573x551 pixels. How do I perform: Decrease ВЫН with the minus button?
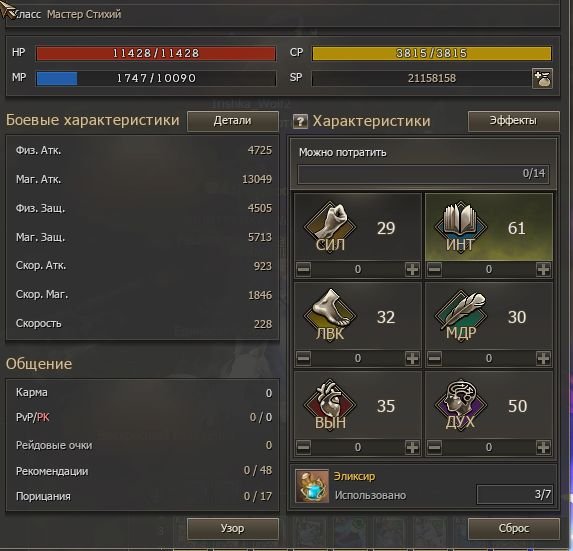(304, 447)
